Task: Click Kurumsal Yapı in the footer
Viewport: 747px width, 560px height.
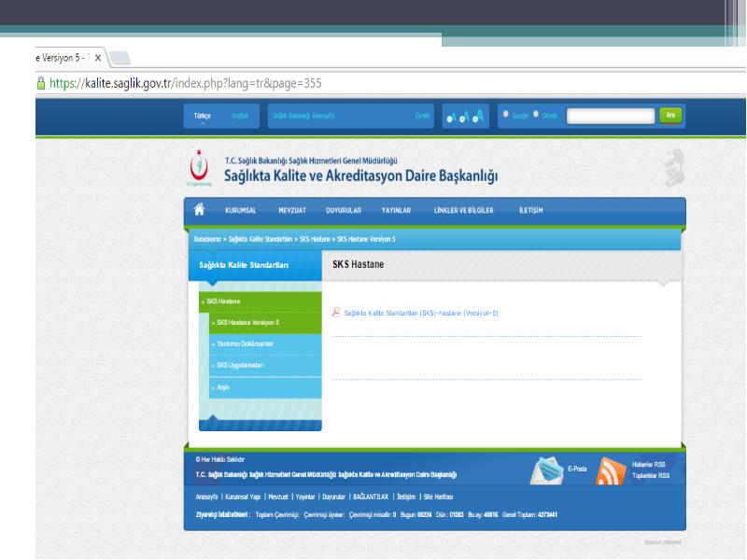Action: [243, 497]
